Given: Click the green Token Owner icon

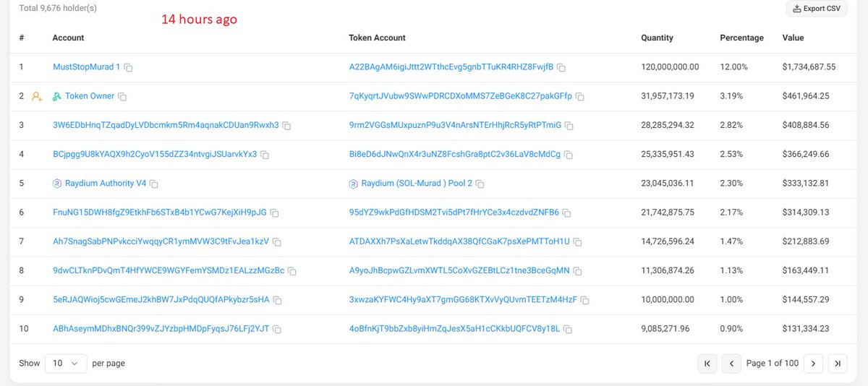Looking at the screenshot, I should (57, 96).
